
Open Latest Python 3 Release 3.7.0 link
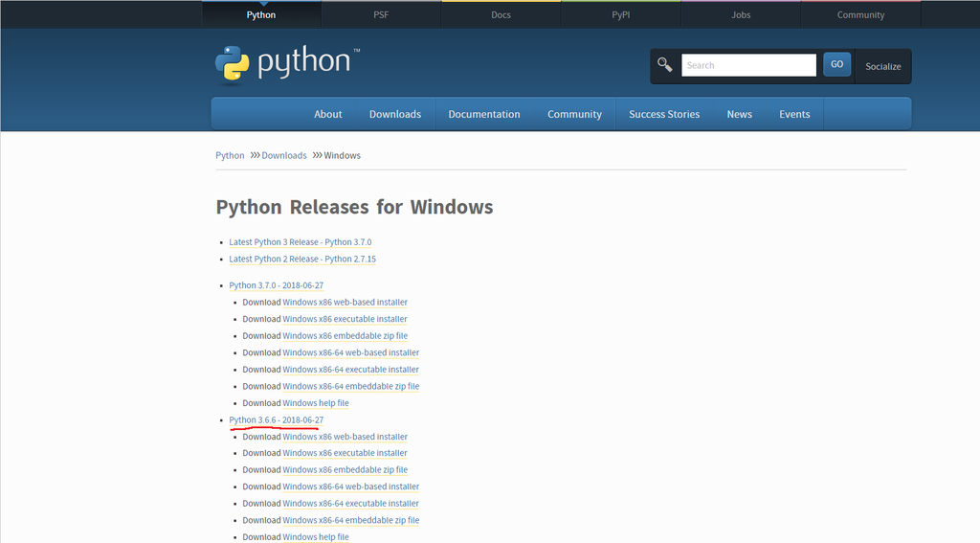click(300, 242)
